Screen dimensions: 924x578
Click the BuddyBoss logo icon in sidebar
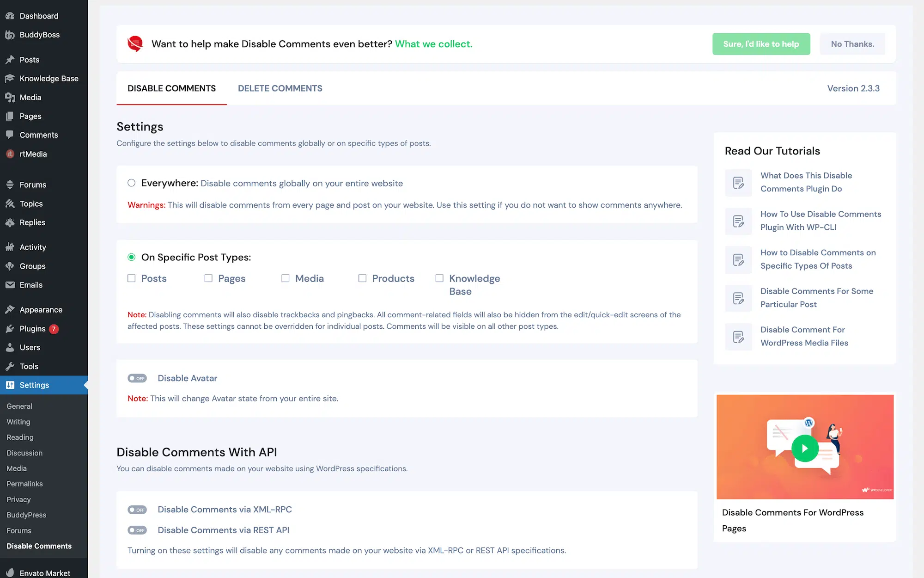[x=10, y=35]
